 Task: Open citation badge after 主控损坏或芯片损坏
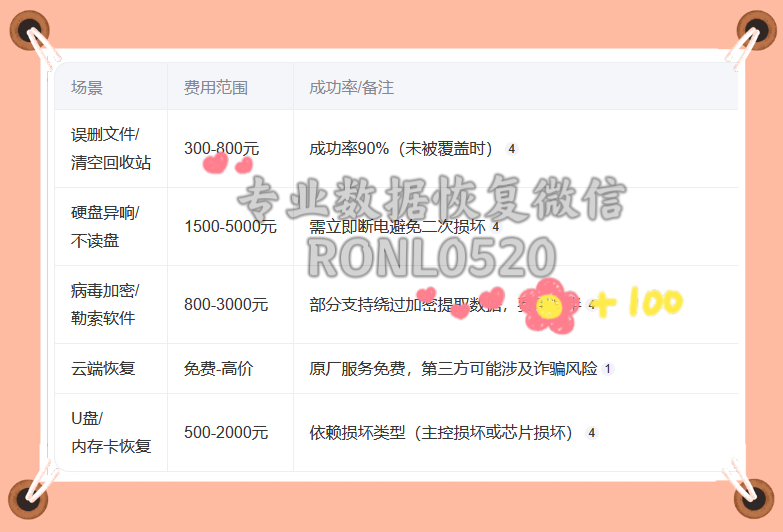(x=592, y=433)
